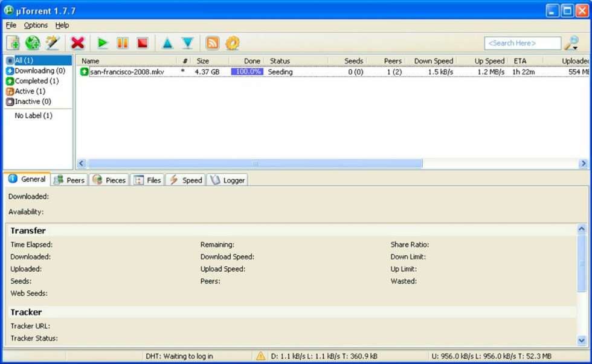Click the Seeding status cell
Image resolution: width=592 pixels, height=364 pixels.
[280, 72]
